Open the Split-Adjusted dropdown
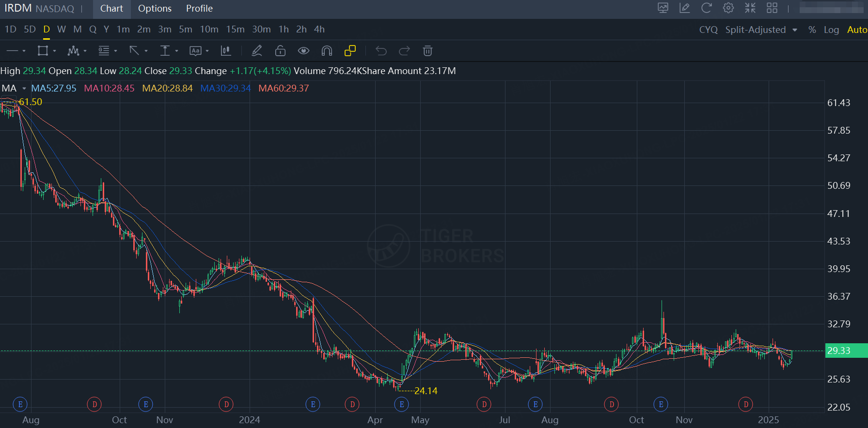868x428 pixels. pyautogui.click(x=761, y=30)
